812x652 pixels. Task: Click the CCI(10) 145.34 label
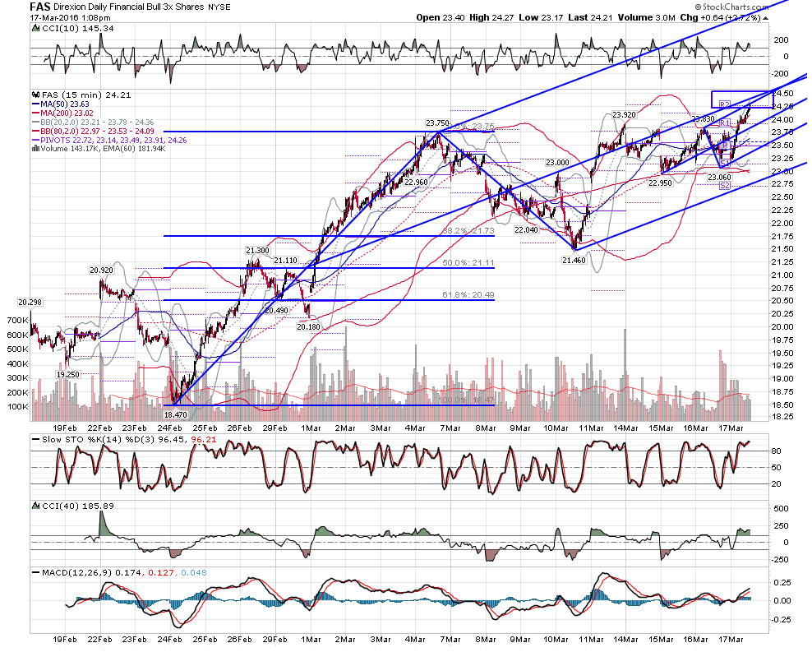[x=78, y=29]
